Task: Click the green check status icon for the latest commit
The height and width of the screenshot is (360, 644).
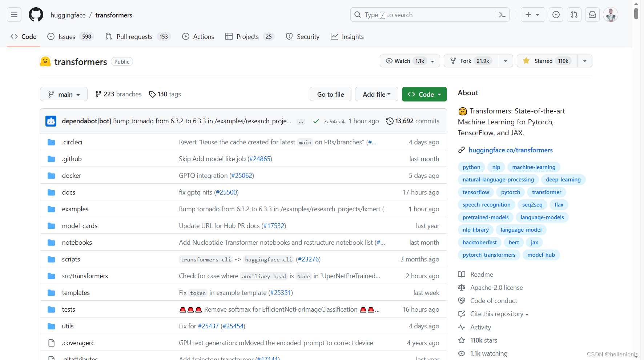Action: coord(316,121)
